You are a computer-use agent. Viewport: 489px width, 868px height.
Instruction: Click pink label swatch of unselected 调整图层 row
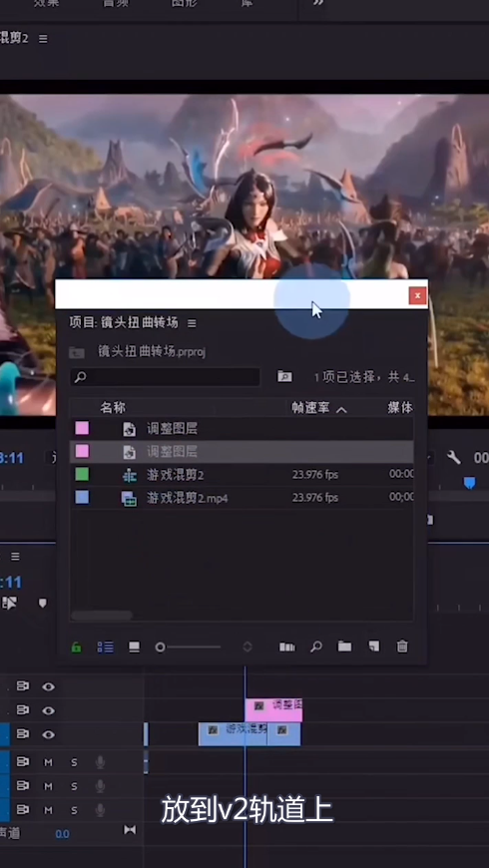point(82,428)
